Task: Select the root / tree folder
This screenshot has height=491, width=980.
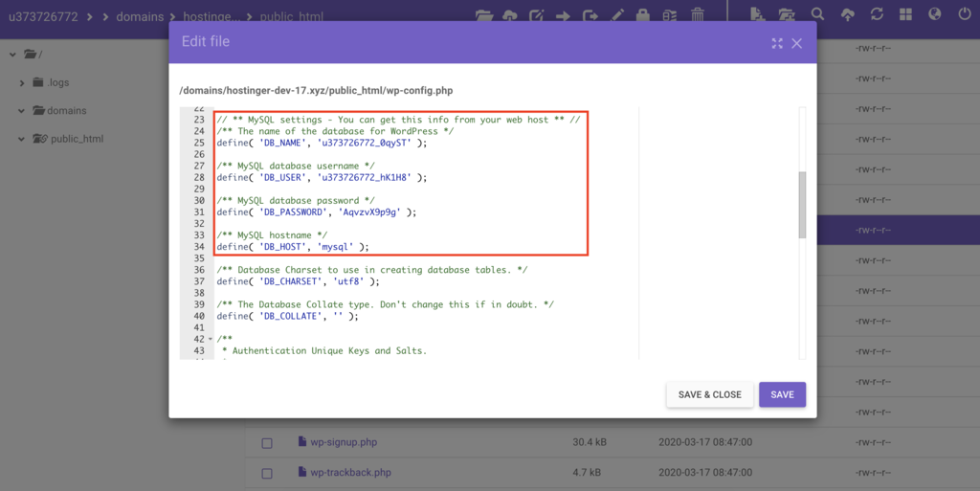Action: pos(33,55)
